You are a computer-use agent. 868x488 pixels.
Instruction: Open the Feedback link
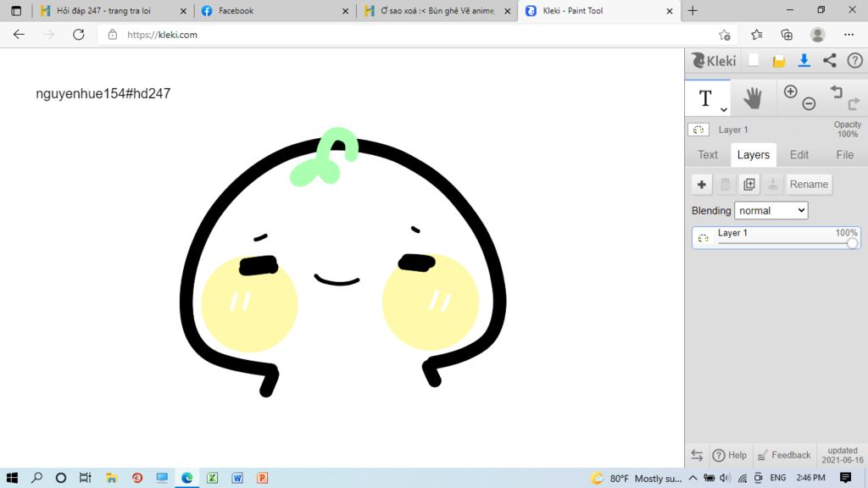[784, 455]
